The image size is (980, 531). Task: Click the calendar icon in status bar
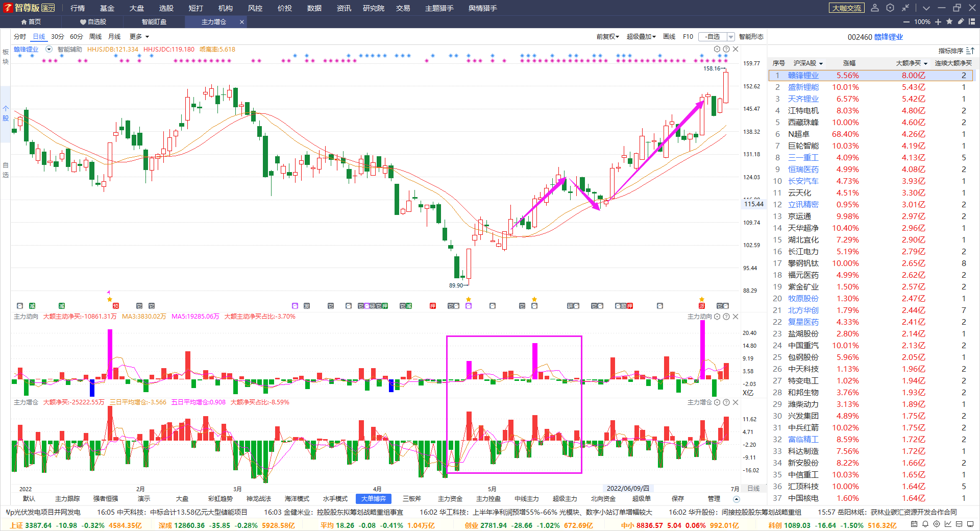coord(914,524)
